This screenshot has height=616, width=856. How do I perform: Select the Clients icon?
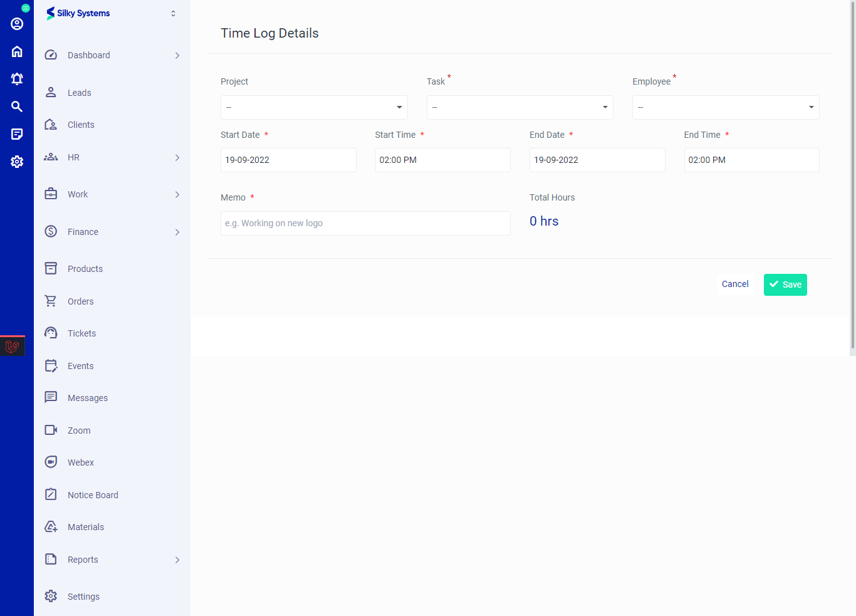pyautogui.click(x=51, y=124)
